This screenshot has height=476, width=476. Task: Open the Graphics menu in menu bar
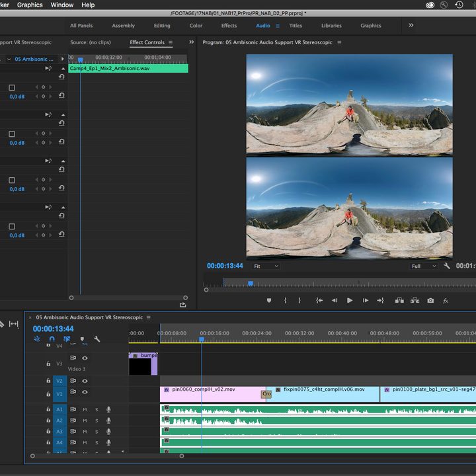coord(30,5)
